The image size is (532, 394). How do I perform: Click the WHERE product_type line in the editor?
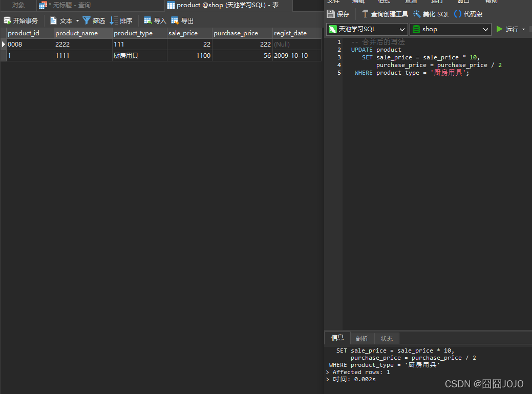(412, 73)
